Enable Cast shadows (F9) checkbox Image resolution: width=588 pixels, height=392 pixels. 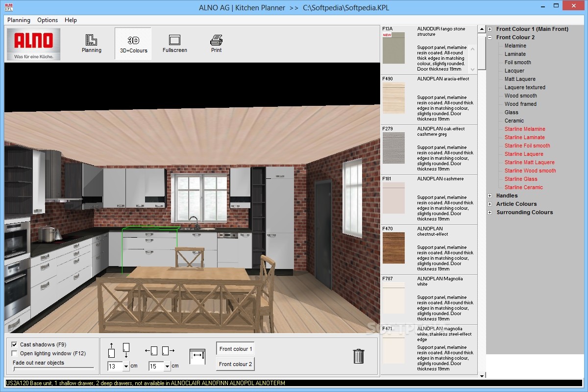click(14, 345)
